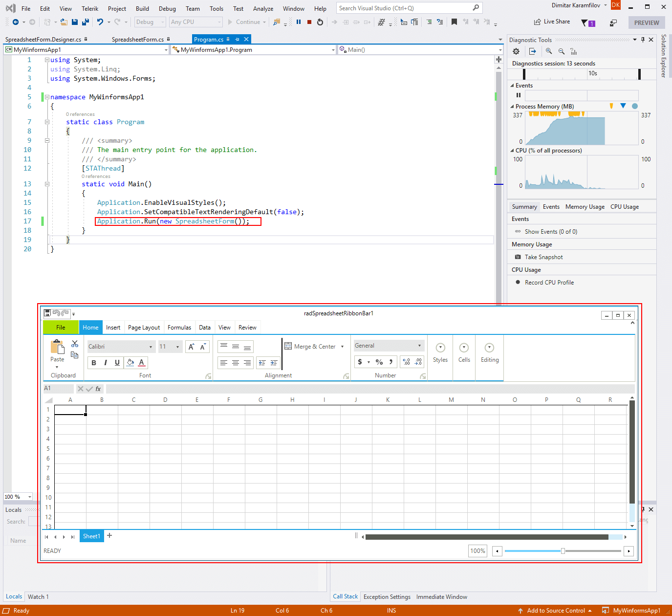This screenshot has height=616, width=672.
Task: Switch to the SpreadsheetForm.cs tab
Action: pos(138,40)
